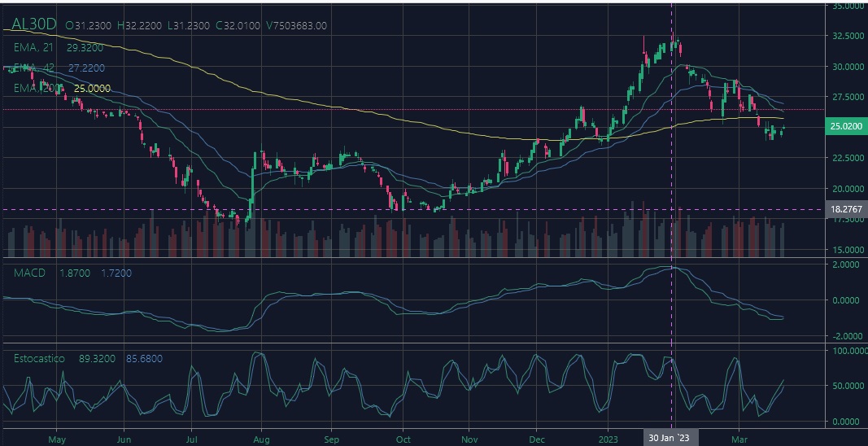Screen dimensions: 868x446
Task: Click the green 25.0200 current price tag
Action: (846, 126)
